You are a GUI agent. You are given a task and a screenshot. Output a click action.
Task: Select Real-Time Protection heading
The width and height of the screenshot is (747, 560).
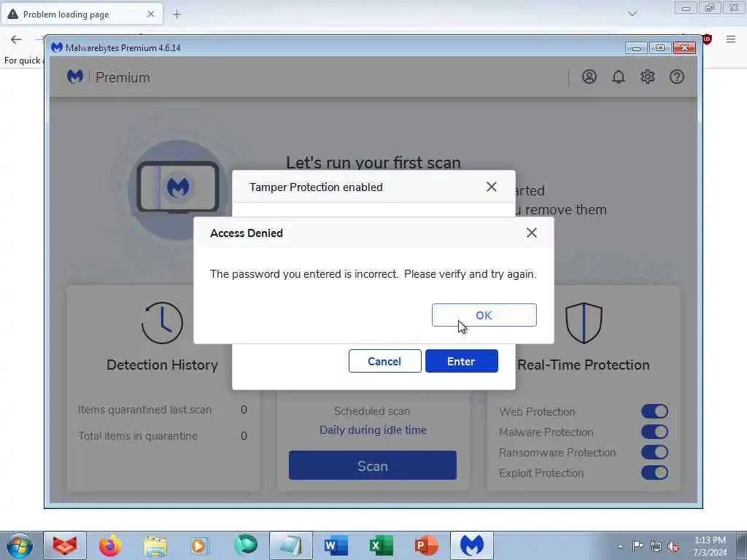[x=584, y=365]
